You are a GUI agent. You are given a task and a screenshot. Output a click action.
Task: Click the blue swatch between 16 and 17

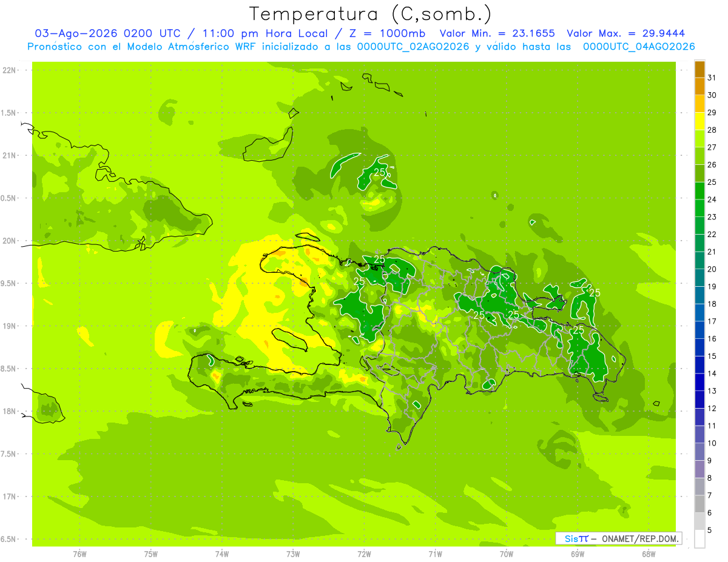(x=699, y=330)
